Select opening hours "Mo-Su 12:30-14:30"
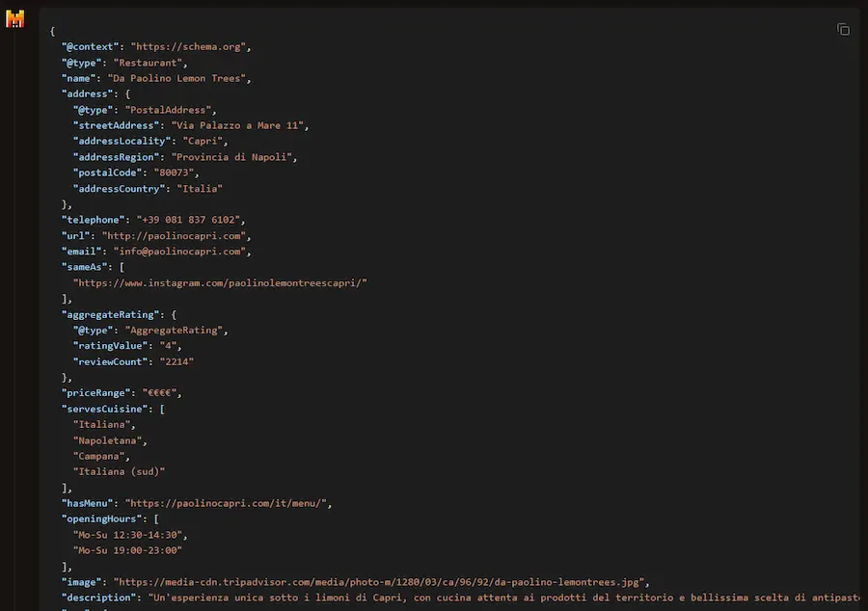The width and height of the screenshot is (868, 611). click(127, 535)
